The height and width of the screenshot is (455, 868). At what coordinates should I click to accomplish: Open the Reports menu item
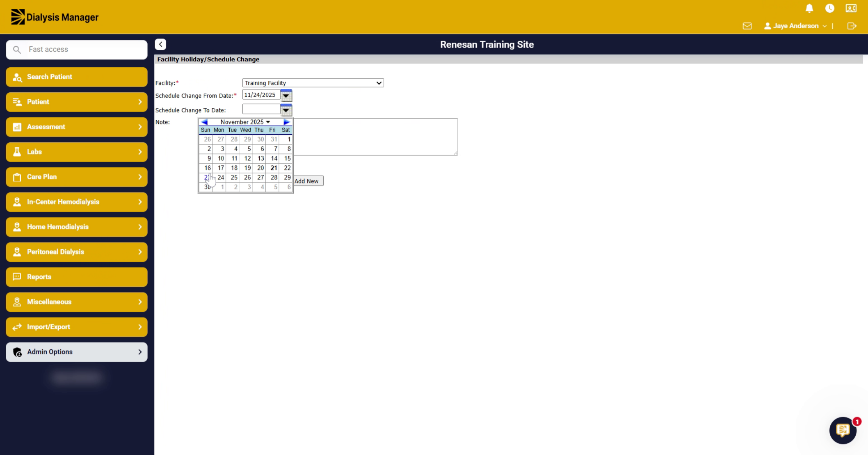click(x=77, y=277)
